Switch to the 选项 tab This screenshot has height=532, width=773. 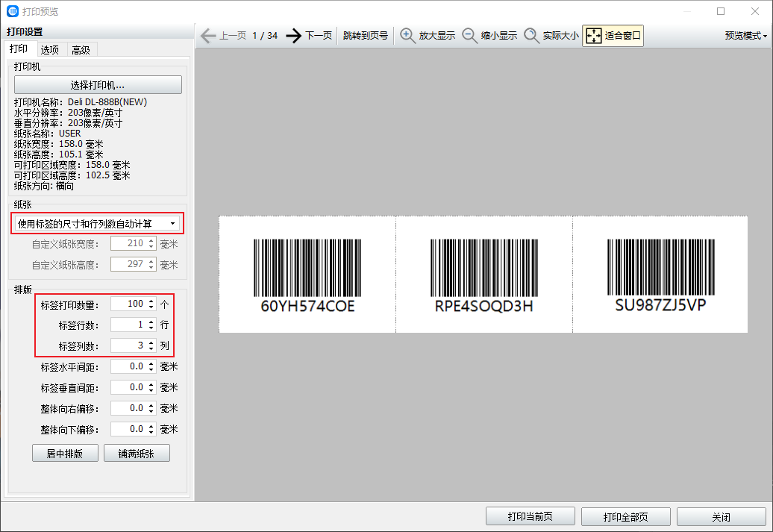pyautogui.click(x=50, y=50)
